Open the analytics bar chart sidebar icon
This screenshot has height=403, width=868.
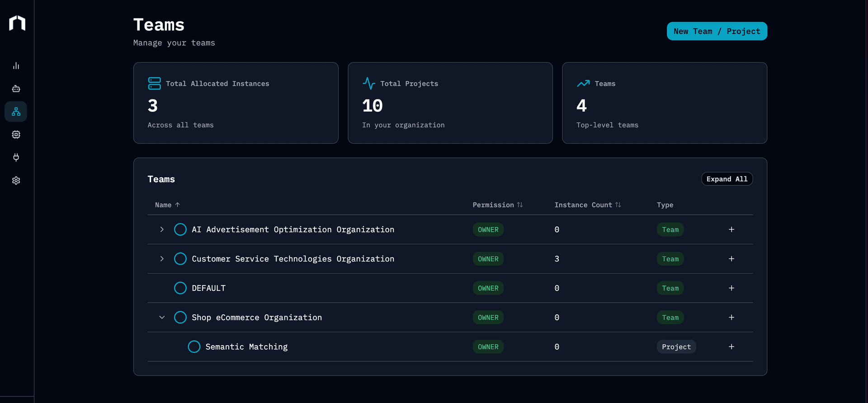[x=16, y=66]
